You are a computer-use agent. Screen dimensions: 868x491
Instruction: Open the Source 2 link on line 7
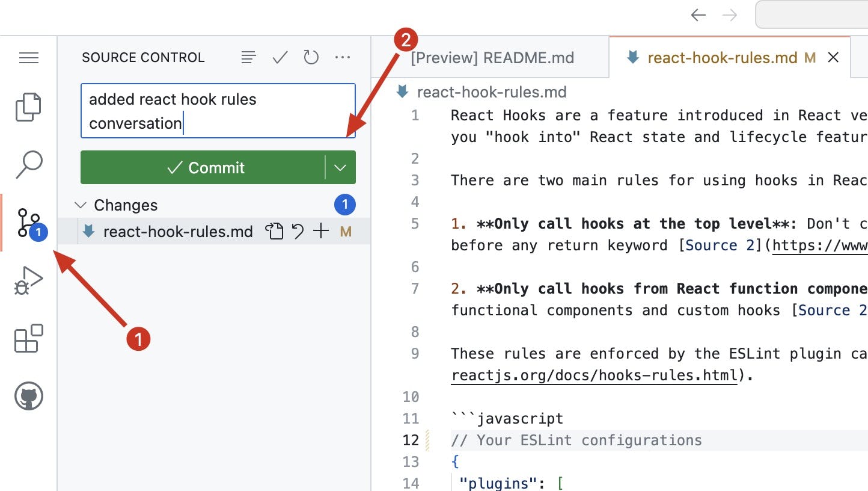coord(833,310)
